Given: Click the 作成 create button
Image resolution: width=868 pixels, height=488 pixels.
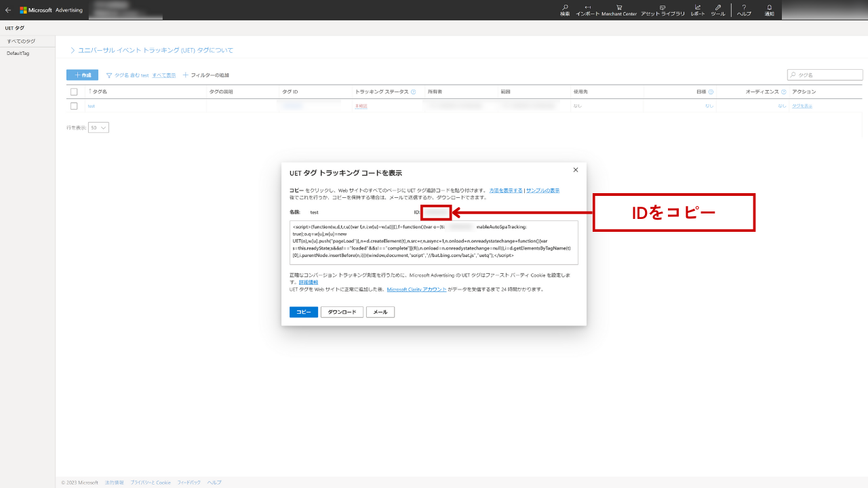Looking at the screenshot, I should point(82,75).
